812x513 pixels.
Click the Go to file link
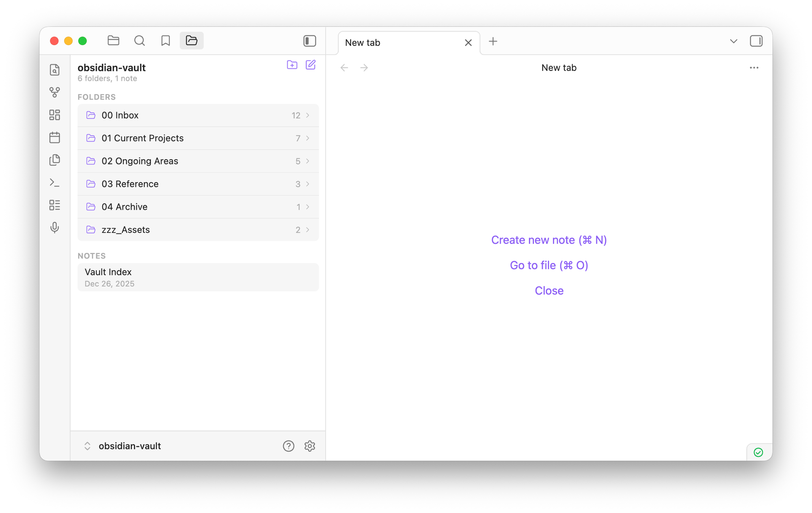(549, 265)
